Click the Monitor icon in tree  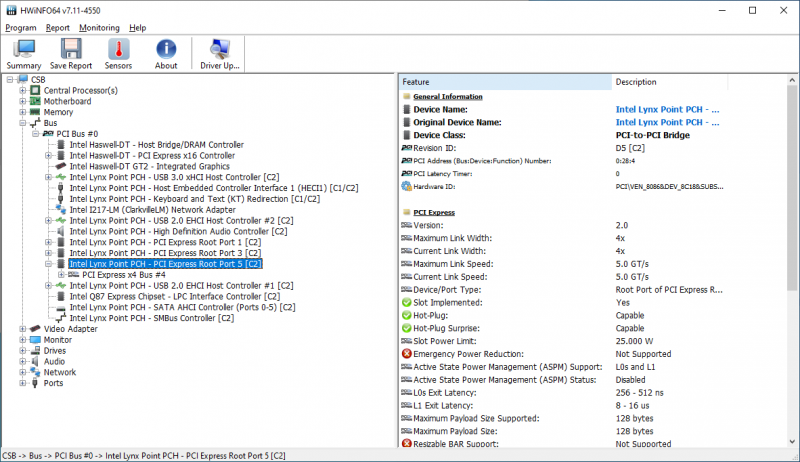pyautogui.click(x=35, y=340)
